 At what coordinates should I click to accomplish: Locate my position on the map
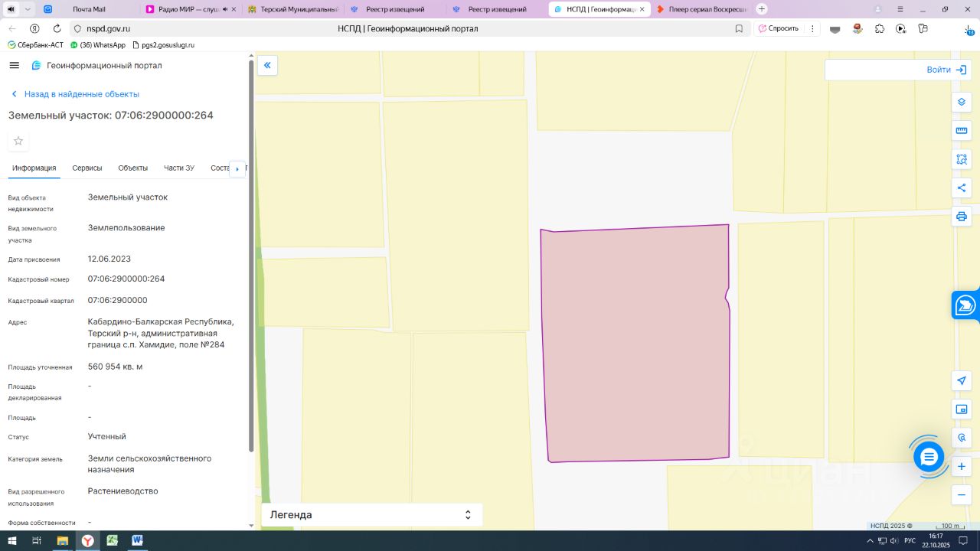(x=962, y=381)
